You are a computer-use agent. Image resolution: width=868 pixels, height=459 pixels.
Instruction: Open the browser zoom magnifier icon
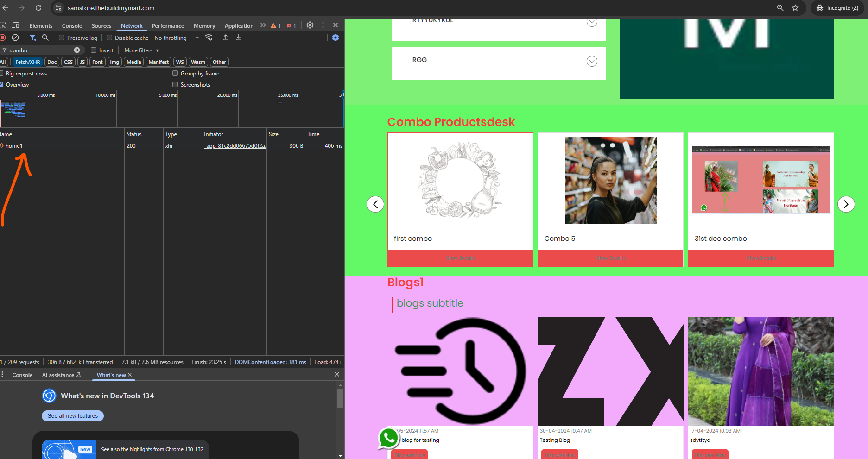[780, 8]
